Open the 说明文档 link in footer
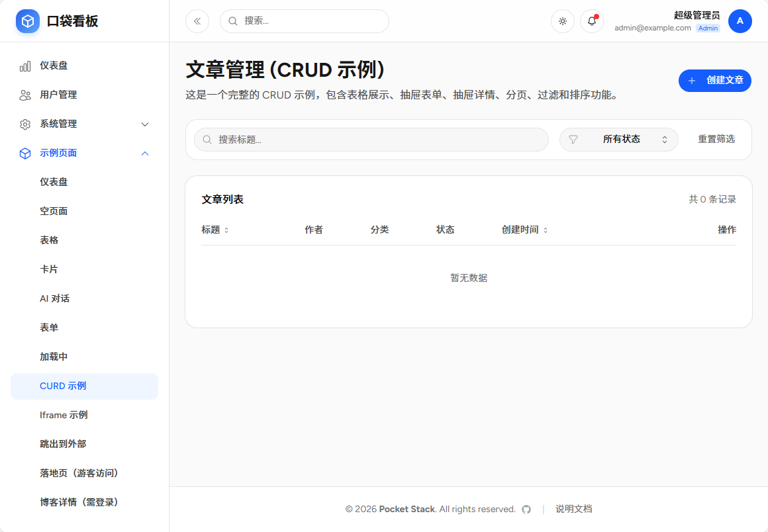Viewport: 768px width, 532px height. click(573, 509)
